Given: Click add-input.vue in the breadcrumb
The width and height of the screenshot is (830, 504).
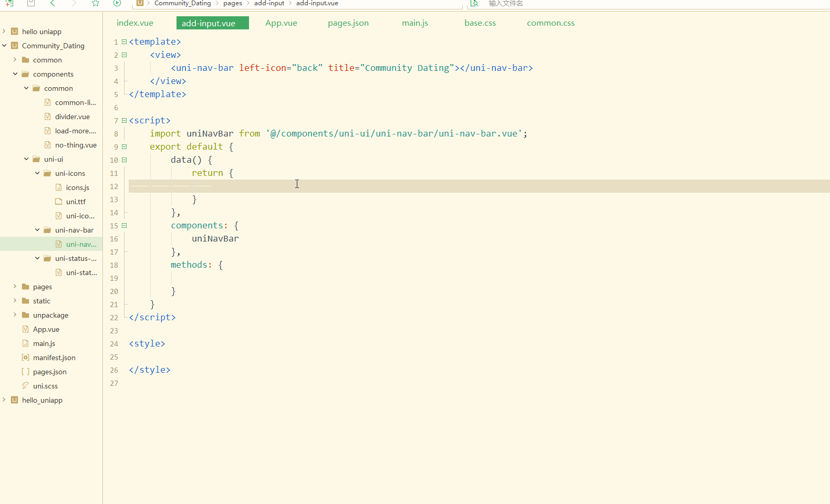Looking at the screenshot, I should click(x=317, y=3).
